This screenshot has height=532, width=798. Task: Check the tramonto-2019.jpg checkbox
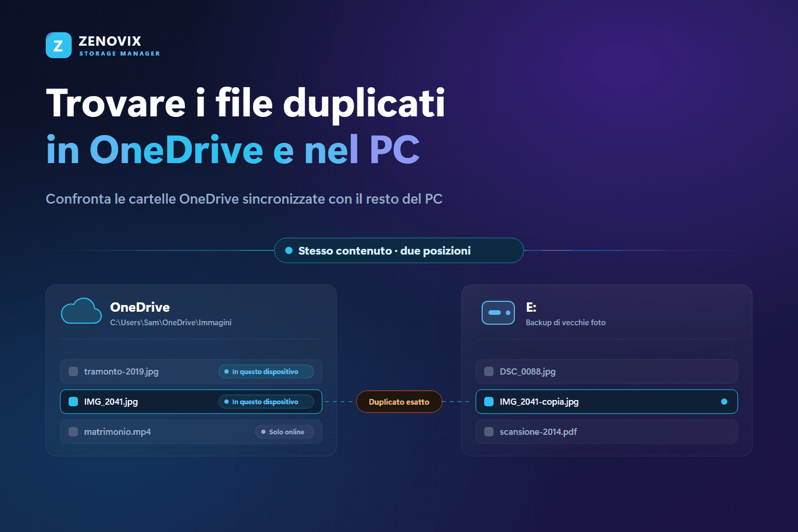coord(73,371)
